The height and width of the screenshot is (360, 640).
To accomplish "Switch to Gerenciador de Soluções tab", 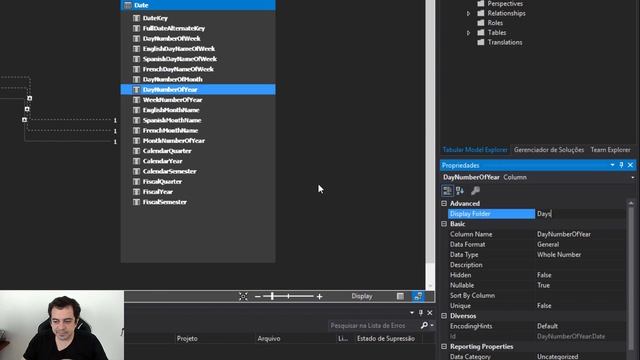I will [x=549, y=150].
